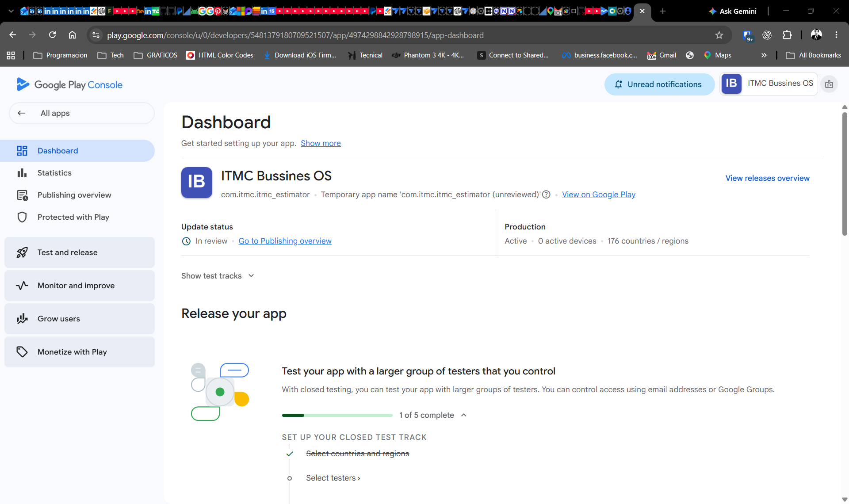Open a new browser tab
The image size is (849, 504).
(662, 11)
